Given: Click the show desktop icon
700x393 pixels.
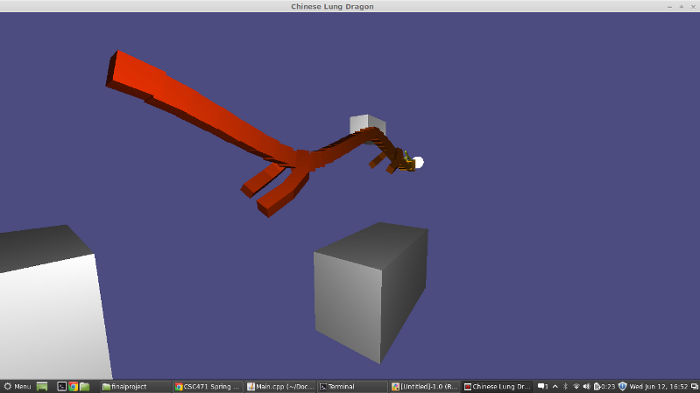Looking at the screenshot, I should [x=42, y=387].
